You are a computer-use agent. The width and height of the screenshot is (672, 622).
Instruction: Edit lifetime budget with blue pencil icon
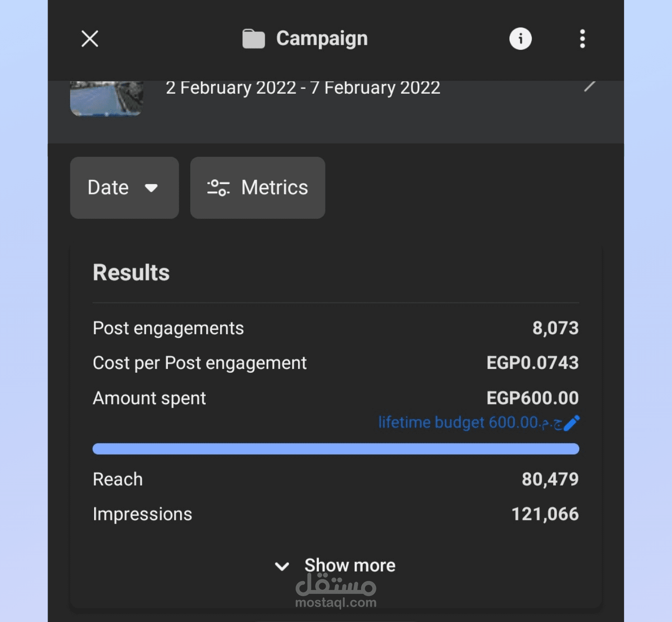(x=572, y=423)
